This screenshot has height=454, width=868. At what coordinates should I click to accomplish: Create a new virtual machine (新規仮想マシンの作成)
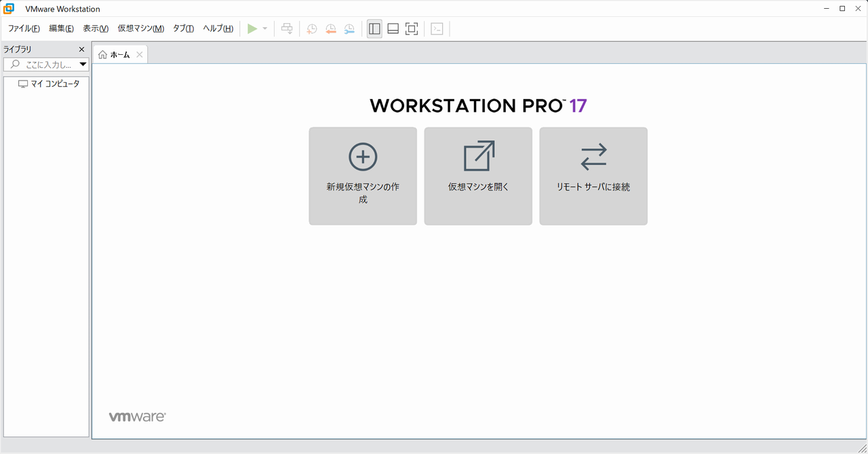click(363, 176)
